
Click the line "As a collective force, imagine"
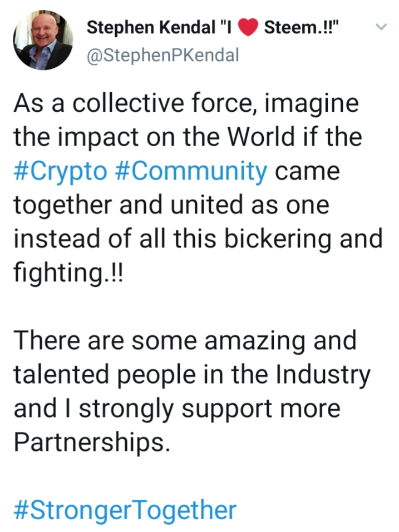tap(186, 103)
